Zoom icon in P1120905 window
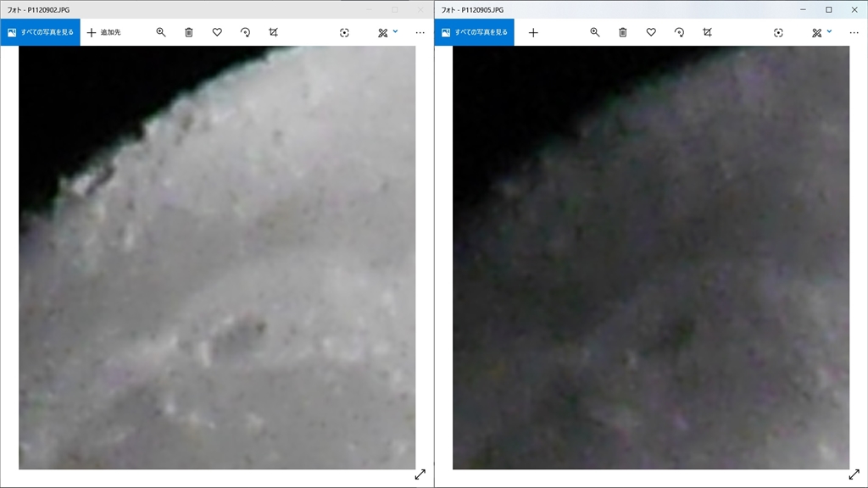This screenshot has height=488, width=868. [x=594, y=32]
